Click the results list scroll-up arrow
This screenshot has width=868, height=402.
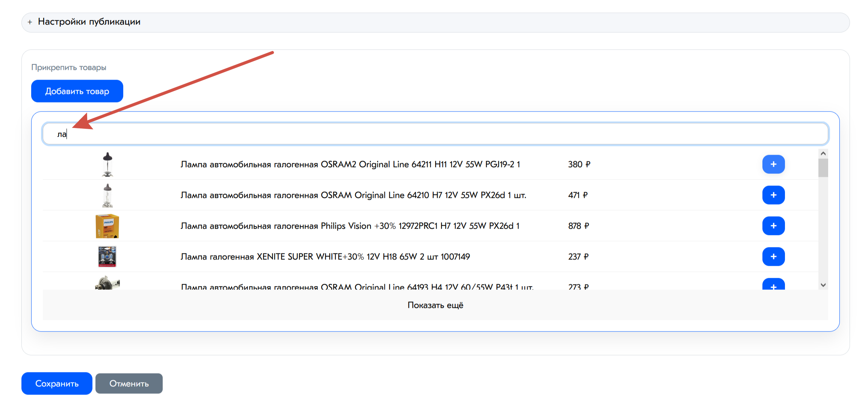point(823,154)
